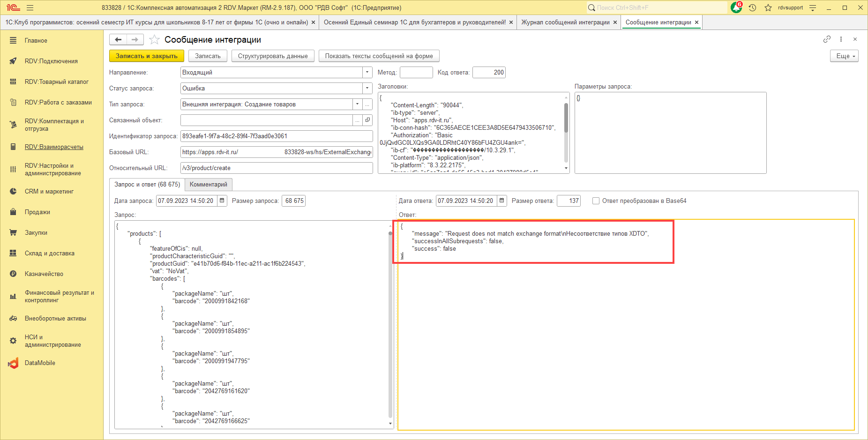
Task: Click the favorites star in title bar
Action: [x=768, y=8]
